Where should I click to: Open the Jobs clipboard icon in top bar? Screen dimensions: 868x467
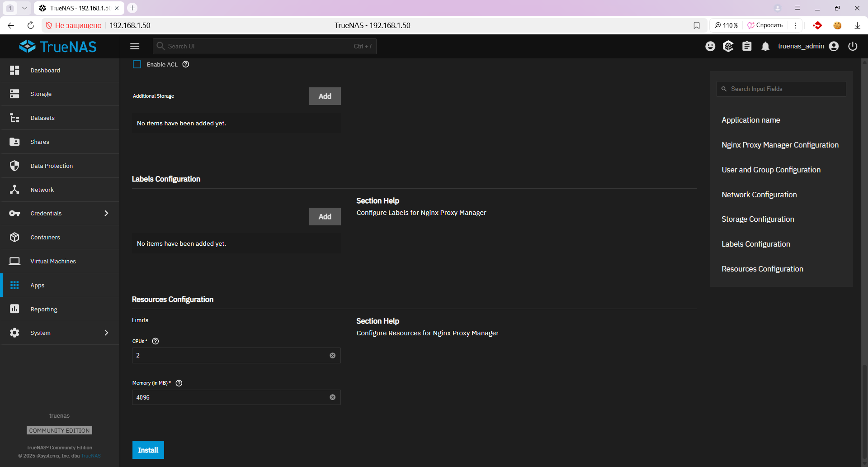pos(747,46)
